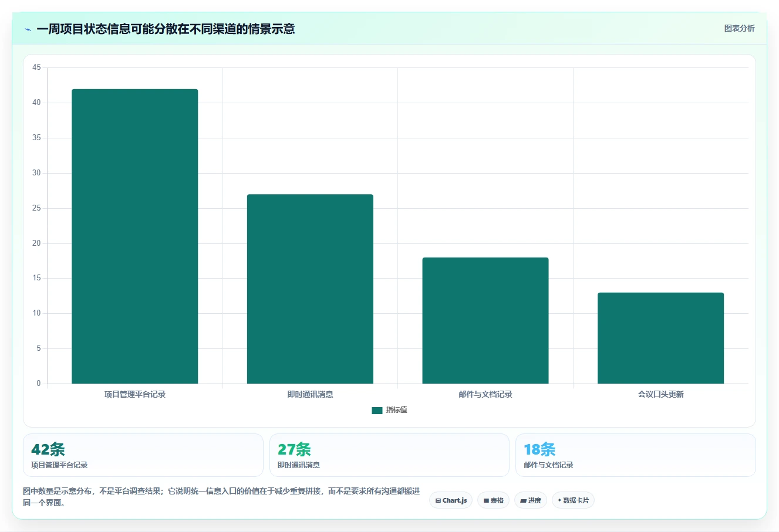The width and height of the screenshot is (779, 532).
Task: Open the 27条 stat card
Action: click(x=389, y=455)
